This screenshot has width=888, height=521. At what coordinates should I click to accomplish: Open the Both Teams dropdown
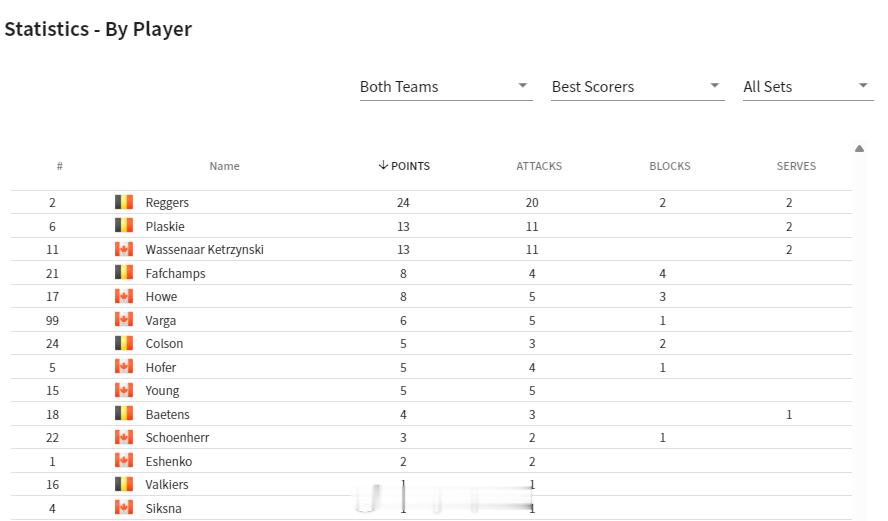[446, 87]
